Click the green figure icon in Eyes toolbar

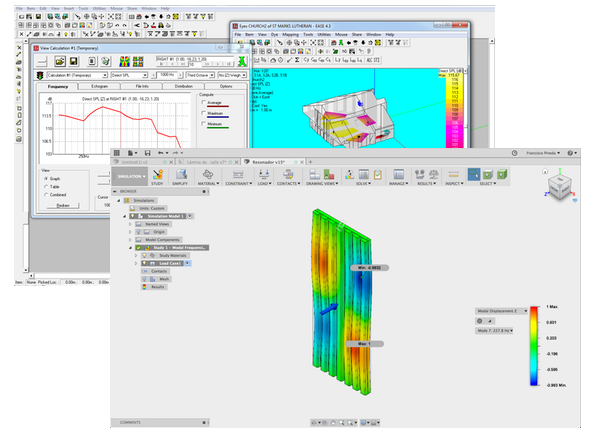341,43
